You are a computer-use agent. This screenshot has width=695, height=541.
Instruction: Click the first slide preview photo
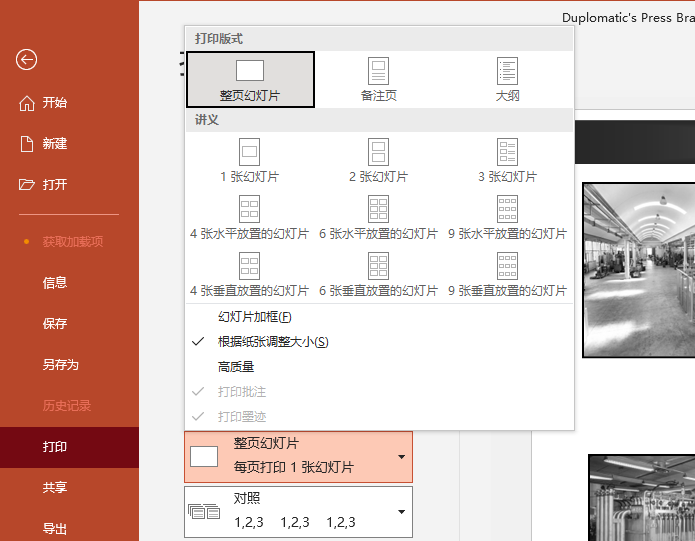(639, 270)
